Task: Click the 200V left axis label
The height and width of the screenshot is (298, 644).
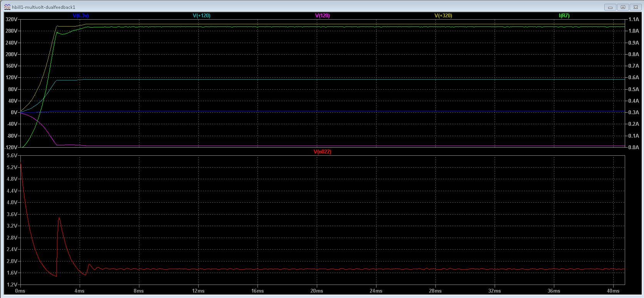Action: coord(12,54)
